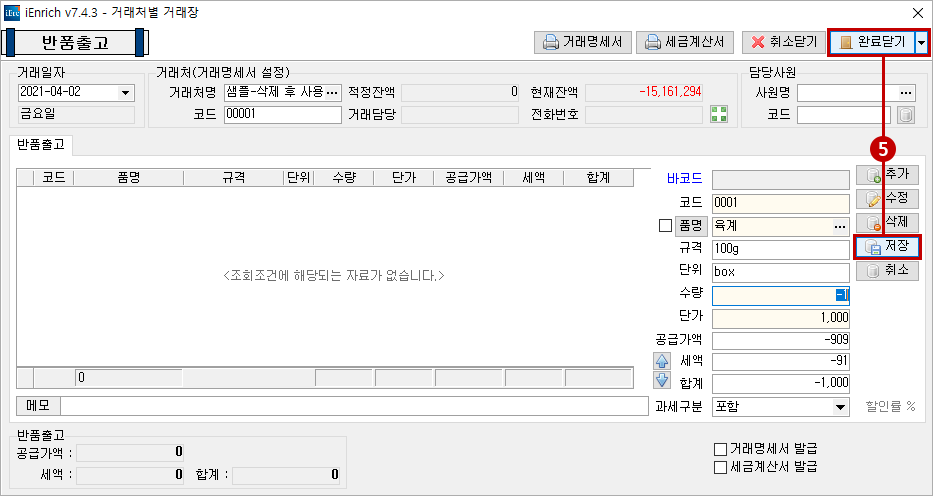Click the up arrow icon beside 세액
933x496 pixels.
point(662,361)
